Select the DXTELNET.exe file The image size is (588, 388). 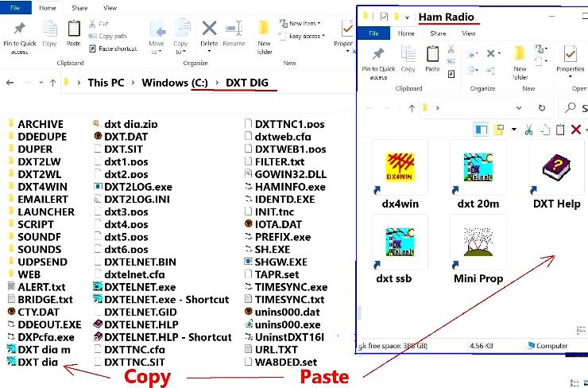click(x=134, y=287)
